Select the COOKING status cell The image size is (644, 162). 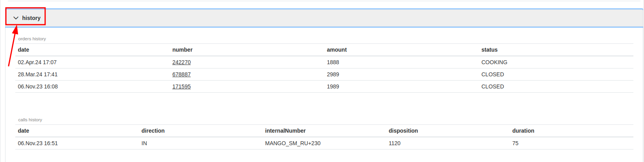[x=494, y=62]
